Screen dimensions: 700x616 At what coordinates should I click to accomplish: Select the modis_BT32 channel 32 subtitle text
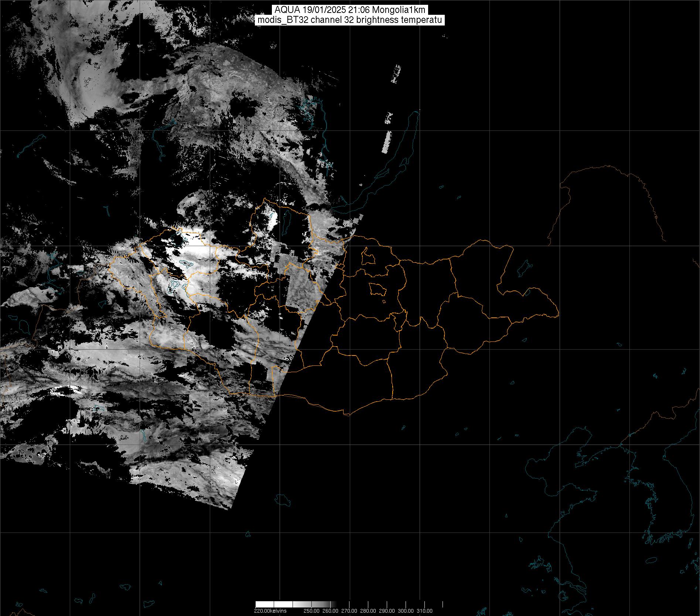[x=350, y=20]
